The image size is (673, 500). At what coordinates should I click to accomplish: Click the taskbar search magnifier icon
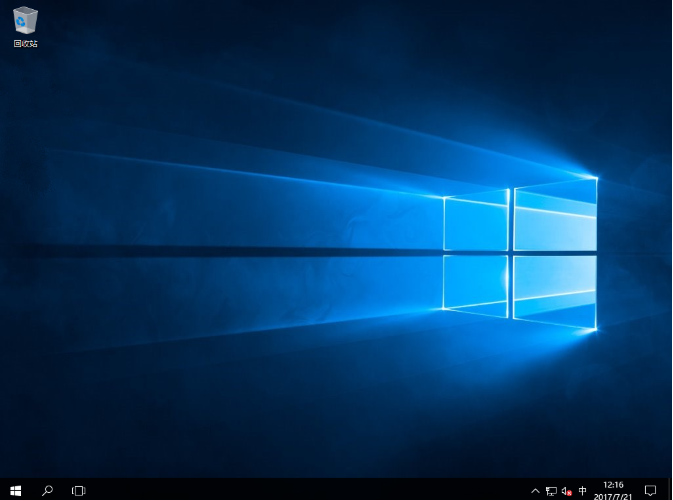[47, 490]
